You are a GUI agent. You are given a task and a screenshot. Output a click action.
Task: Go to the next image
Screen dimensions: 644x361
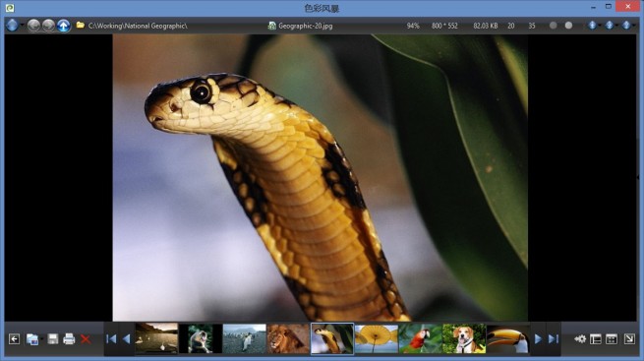click(538, 338)
